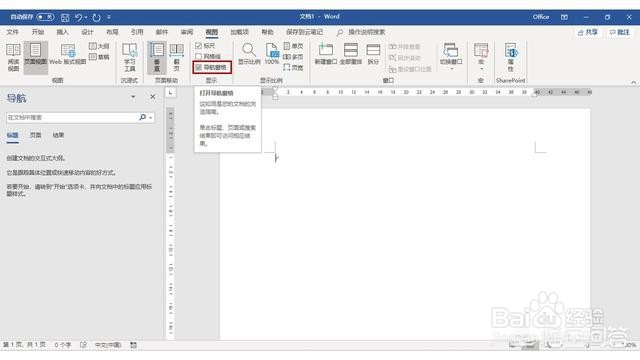The image size is (640, 360).
Task: Open the Save to Cloud Notes tab
Action: tap(304, 32)
